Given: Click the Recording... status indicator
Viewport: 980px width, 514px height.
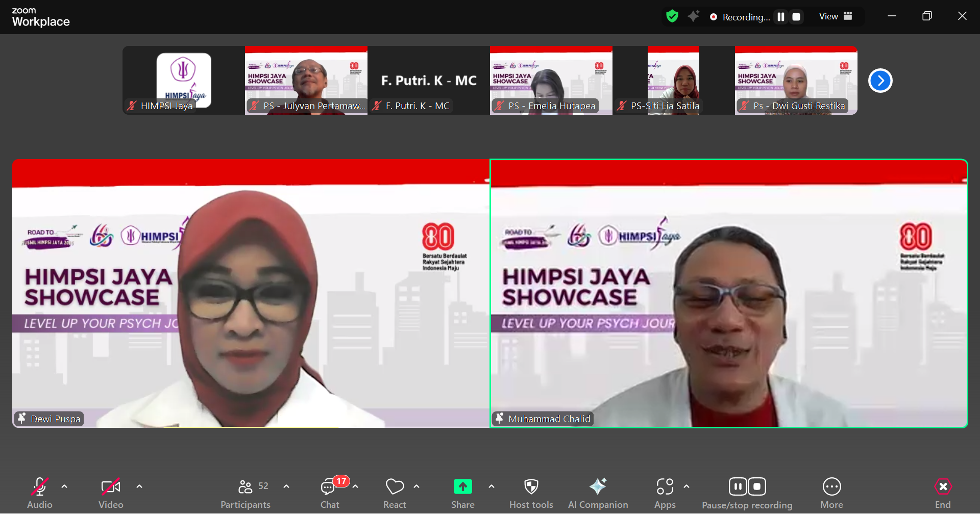Looking at the screenshot, I should point(740,17).
